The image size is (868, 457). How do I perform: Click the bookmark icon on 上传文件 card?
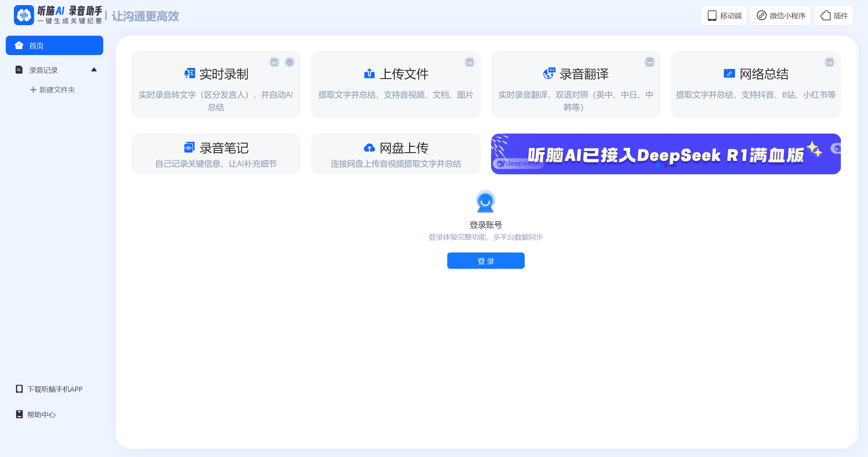(469, 62)
